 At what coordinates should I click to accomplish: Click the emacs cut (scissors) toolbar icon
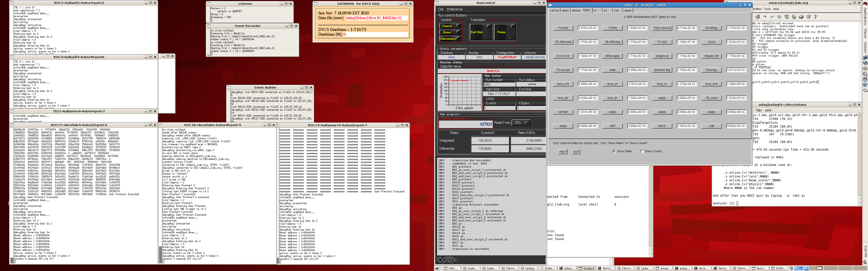tap(772, 17)
